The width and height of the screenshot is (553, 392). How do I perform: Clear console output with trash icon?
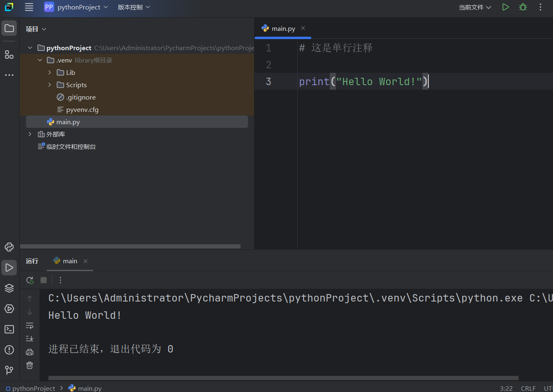pyautogui.click(x=30, y=365)
